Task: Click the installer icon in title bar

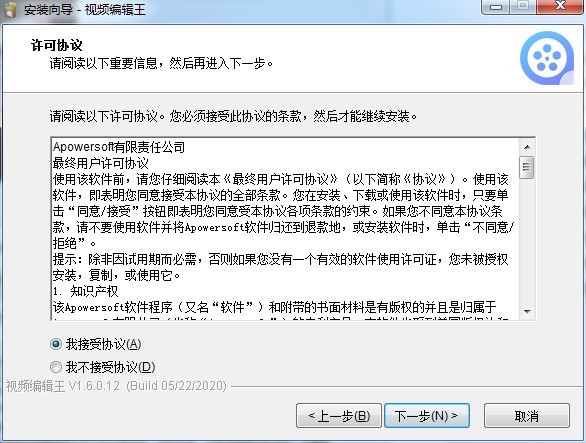Action: point(10,9)
